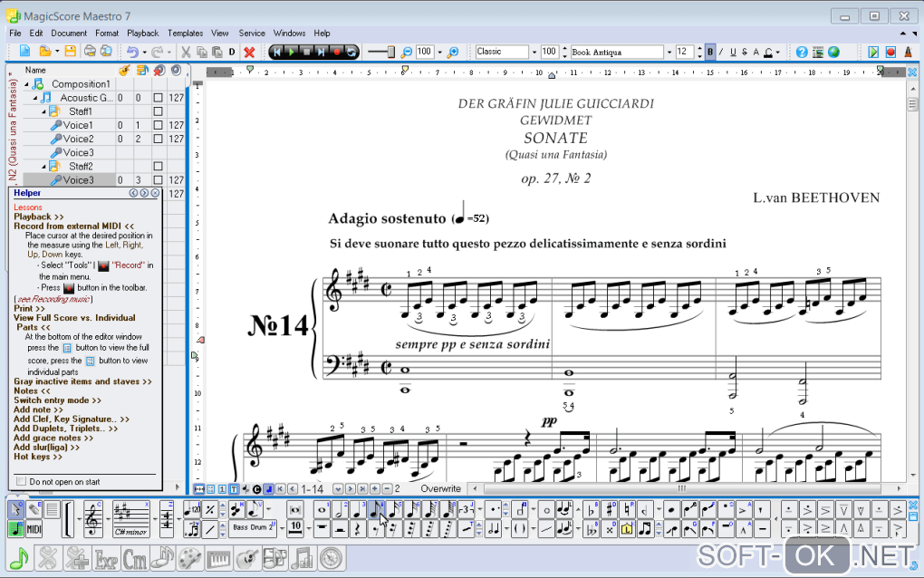This screenshot has width=924, height=578.
Task: Collapse the Composition1 tree node
Action: [26, 84]
